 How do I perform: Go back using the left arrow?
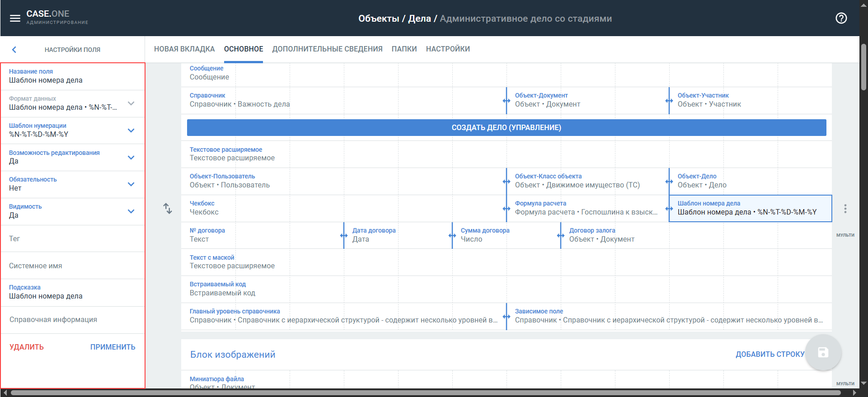point(14,50)
